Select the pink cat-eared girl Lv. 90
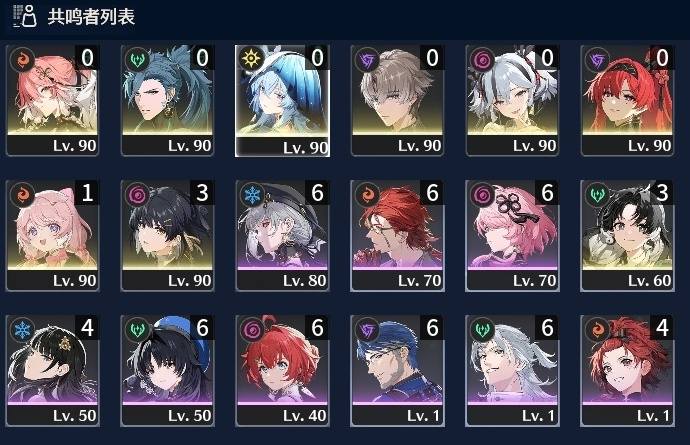This screenshot has height=445, width=690. [52, 235]
